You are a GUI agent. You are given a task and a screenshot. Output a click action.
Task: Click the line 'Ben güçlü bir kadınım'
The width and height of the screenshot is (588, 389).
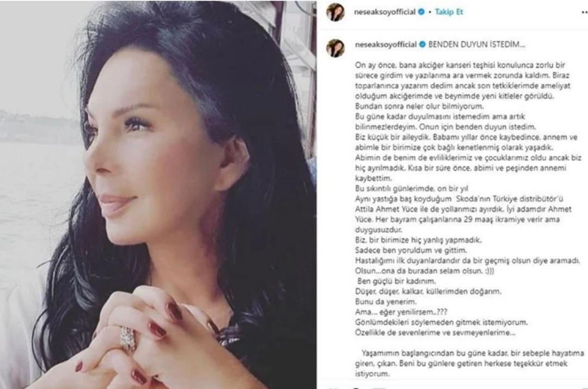pos(396,281)
